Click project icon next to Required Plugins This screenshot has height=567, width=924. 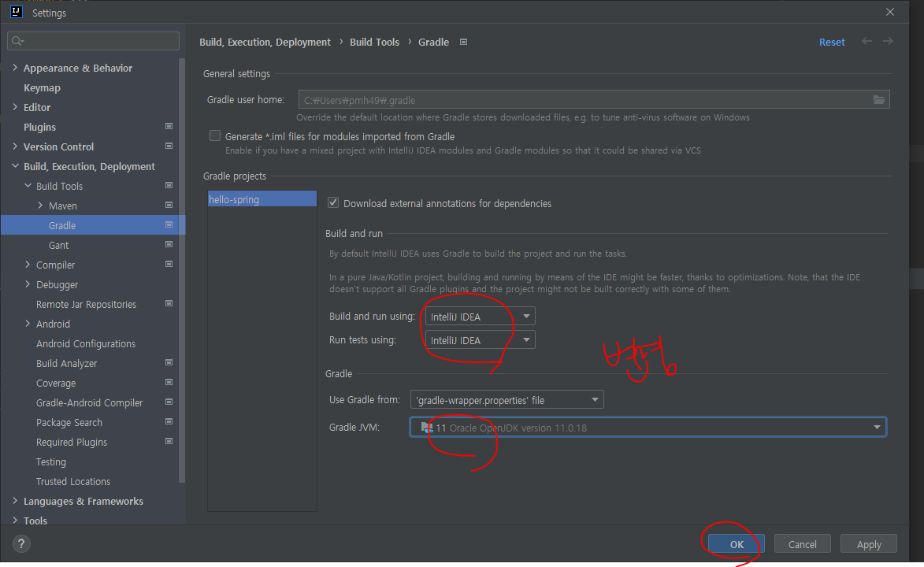(x=169, y=442)
